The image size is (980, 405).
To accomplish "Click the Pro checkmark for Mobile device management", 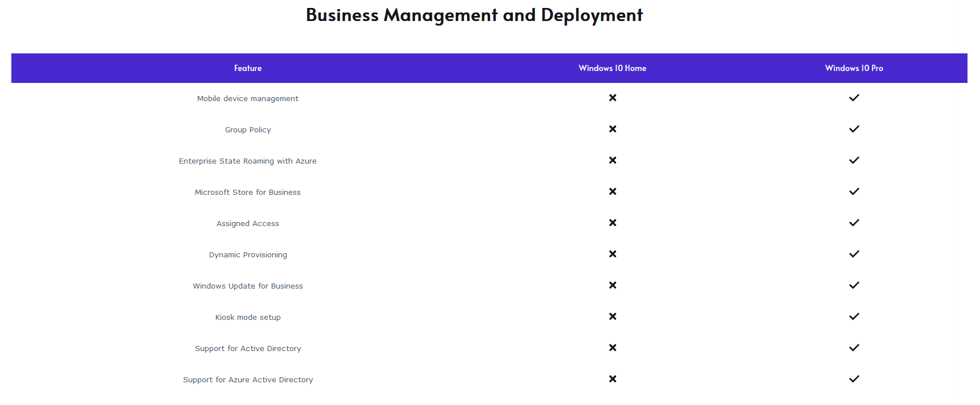I will click(854, 98).
